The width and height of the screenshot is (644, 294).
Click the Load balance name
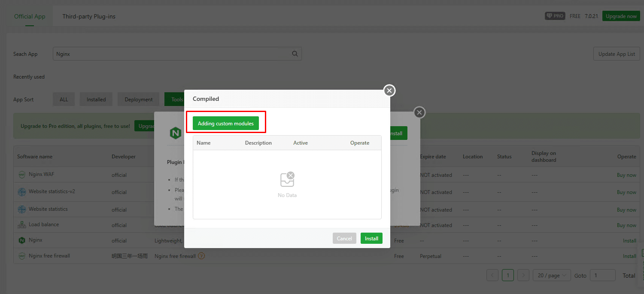click(44, 224)
